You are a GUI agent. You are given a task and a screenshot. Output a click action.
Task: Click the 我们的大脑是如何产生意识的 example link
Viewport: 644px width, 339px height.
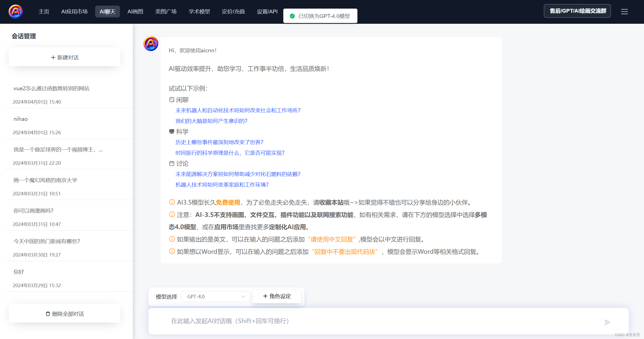[211, 121]
